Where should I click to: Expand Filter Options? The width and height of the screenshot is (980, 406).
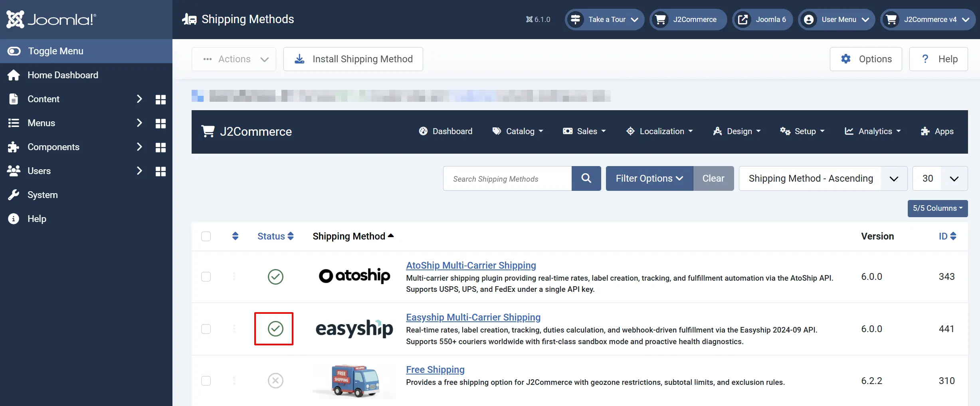[x=649, y=178]
